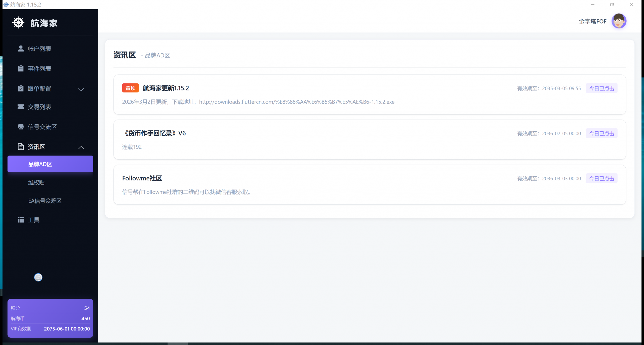644x345 pixels.
Task: Click the 事件列表 clipboard icon
Action: tap(21, 69)
